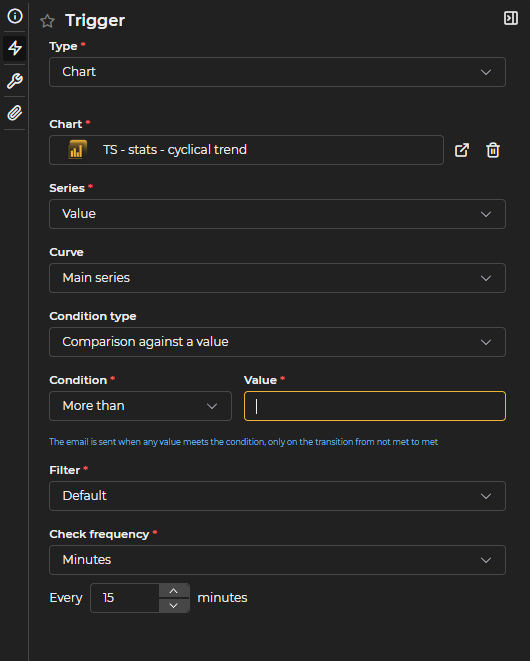Open the paperclip attachments tab

15,113
